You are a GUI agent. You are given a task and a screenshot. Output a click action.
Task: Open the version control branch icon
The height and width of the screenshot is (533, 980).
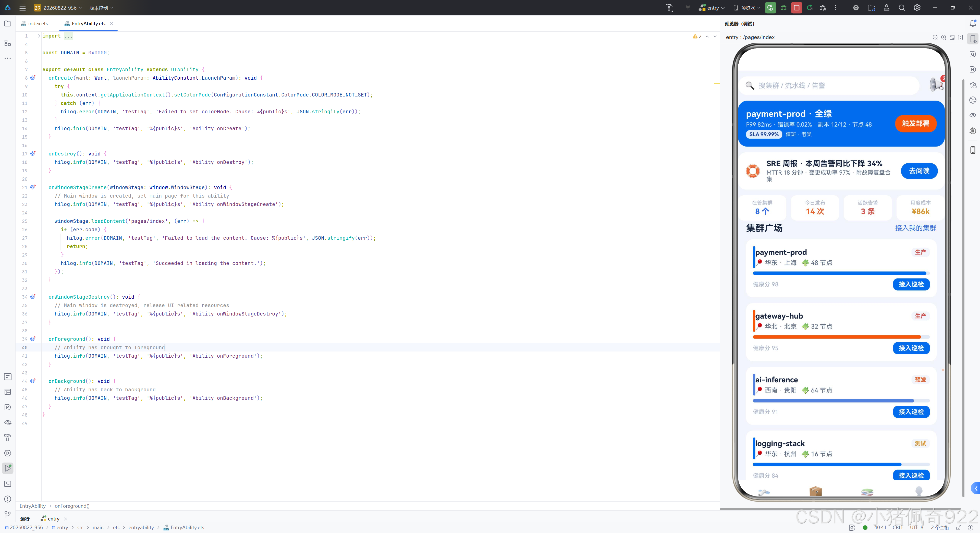(x=8, y=514)
